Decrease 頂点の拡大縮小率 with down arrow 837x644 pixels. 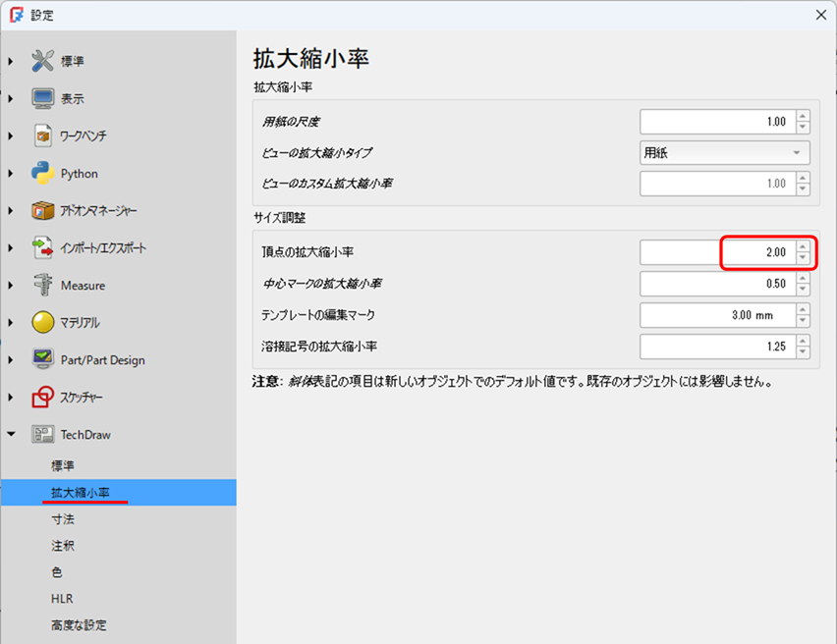click(x=803, y=258)
